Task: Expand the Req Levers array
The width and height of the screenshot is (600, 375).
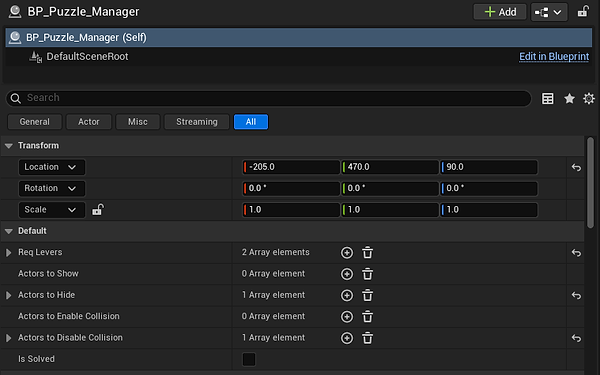Action: point(8,253)
